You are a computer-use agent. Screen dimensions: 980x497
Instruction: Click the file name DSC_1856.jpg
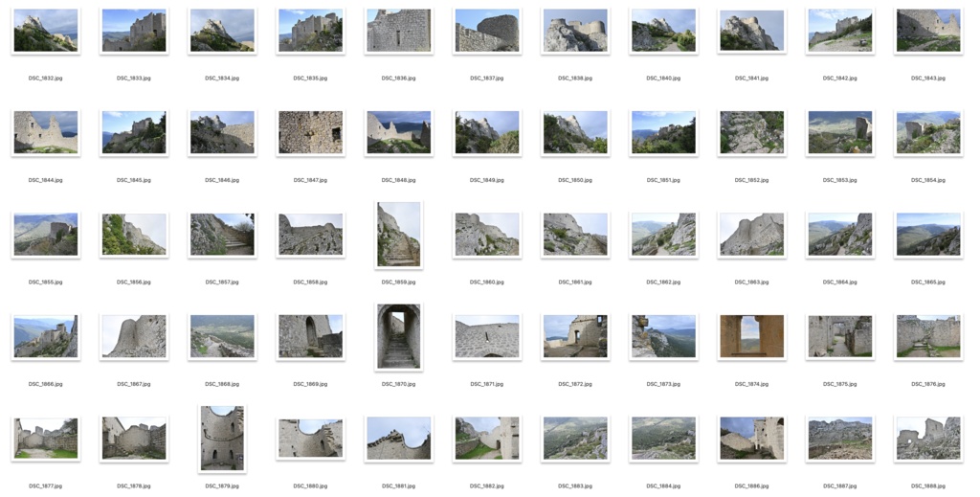[134, 282]
